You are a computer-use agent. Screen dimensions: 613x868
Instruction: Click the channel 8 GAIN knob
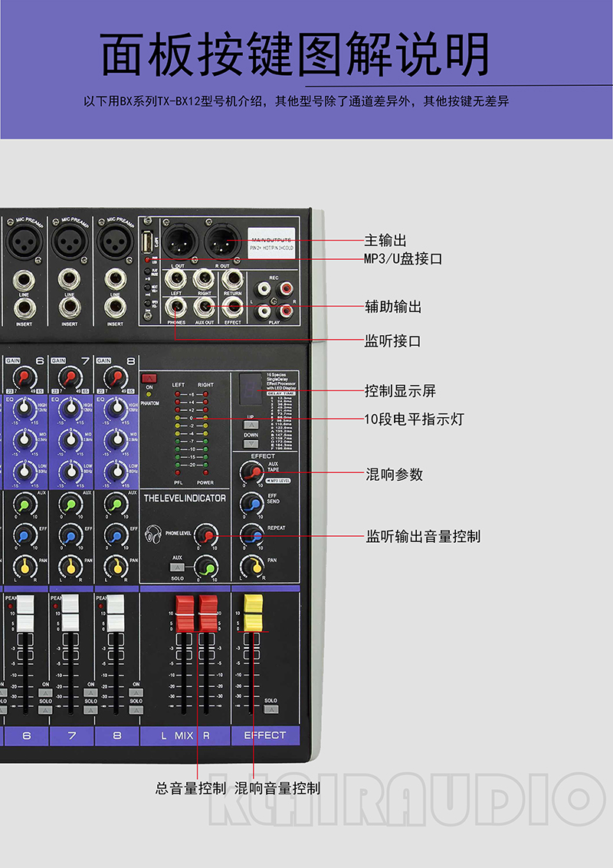116,377
